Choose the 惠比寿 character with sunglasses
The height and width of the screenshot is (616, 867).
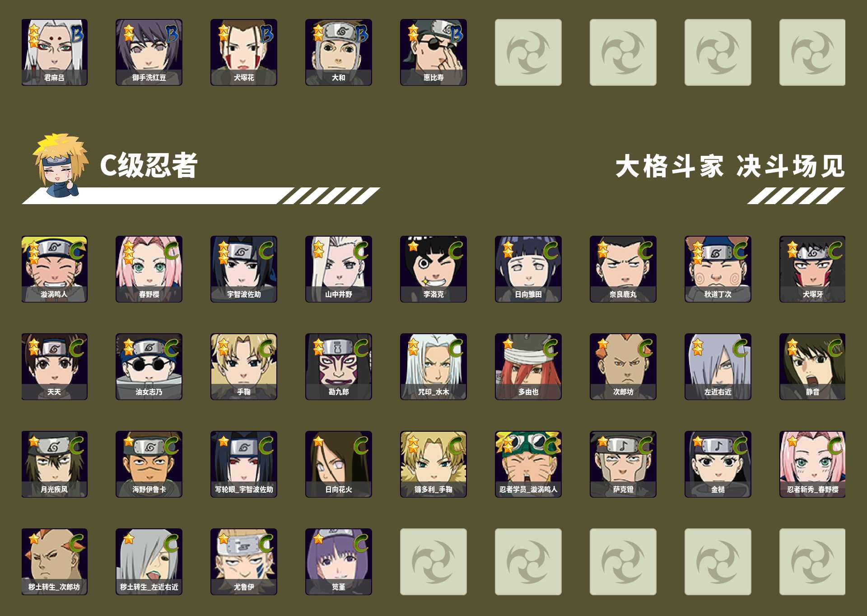[x=433, y=52]
